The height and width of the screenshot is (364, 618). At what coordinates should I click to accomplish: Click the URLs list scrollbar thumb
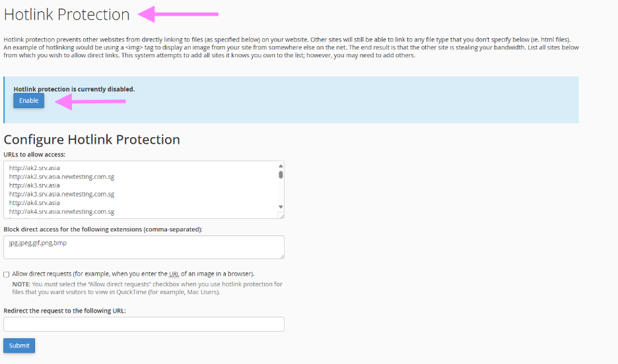[281, 175]
